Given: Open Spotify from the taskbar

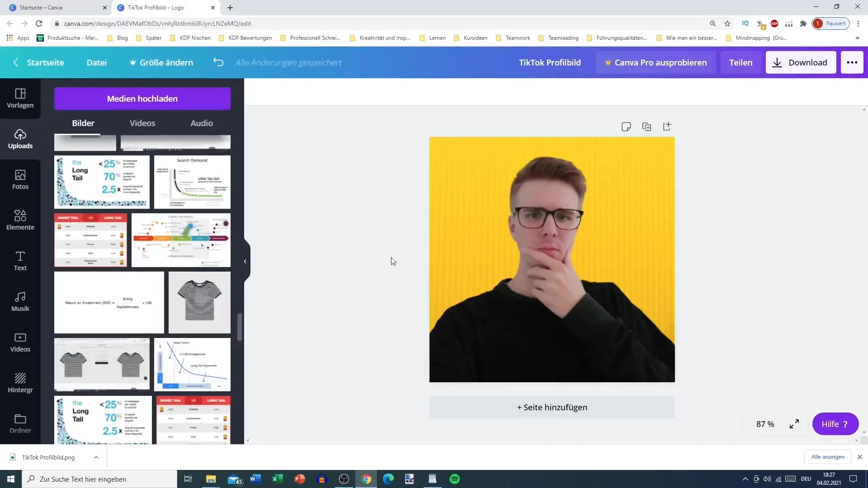Looking at the screenshot, I should click(455, 479).
